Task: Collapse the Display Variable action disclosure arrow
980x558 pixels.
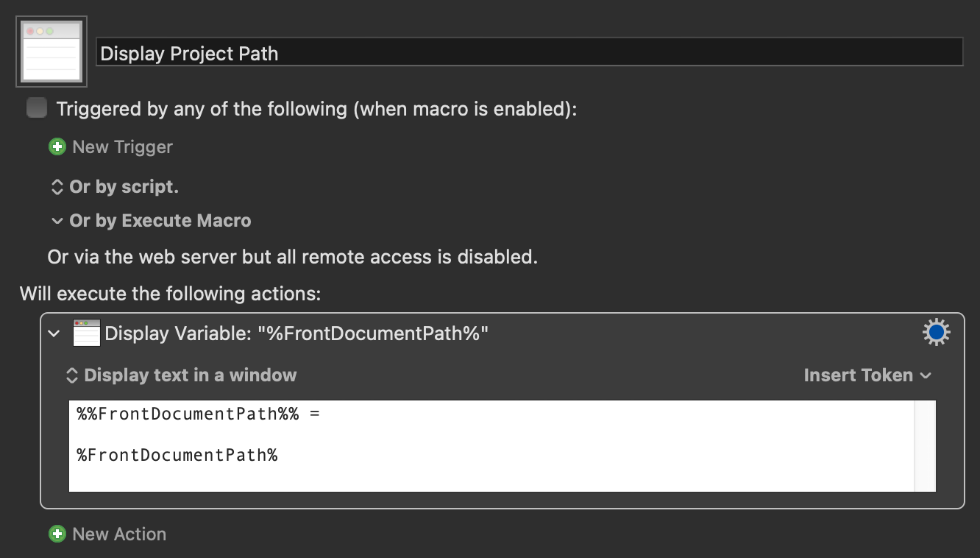Action: (53, 333)
